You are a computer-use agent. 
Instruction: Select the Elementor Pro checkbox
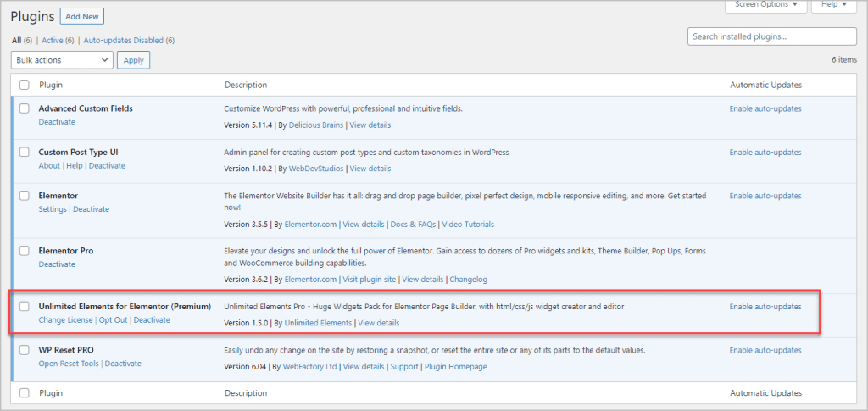[x=25, y=251]
